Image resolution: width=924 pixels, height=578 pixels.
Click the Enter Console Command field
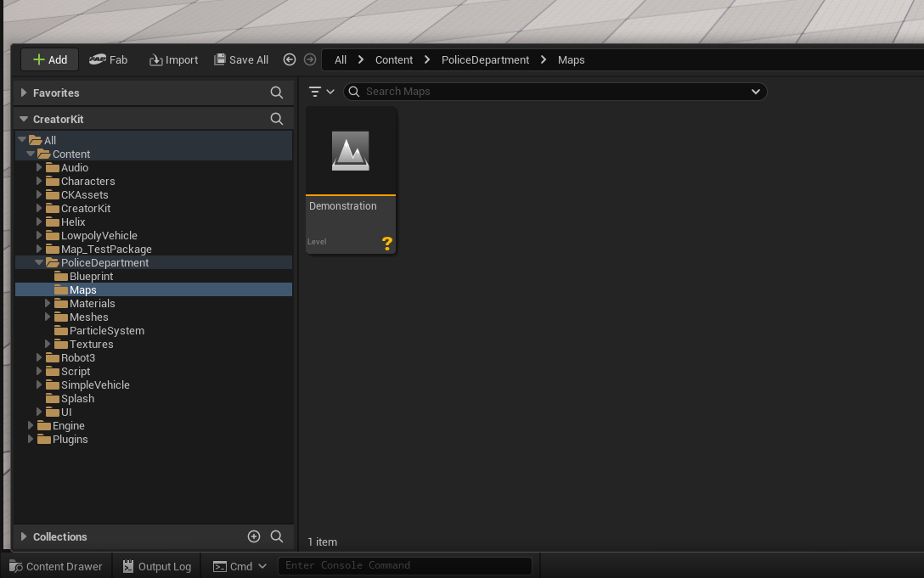pyautogui.click(x=404, y=565)
